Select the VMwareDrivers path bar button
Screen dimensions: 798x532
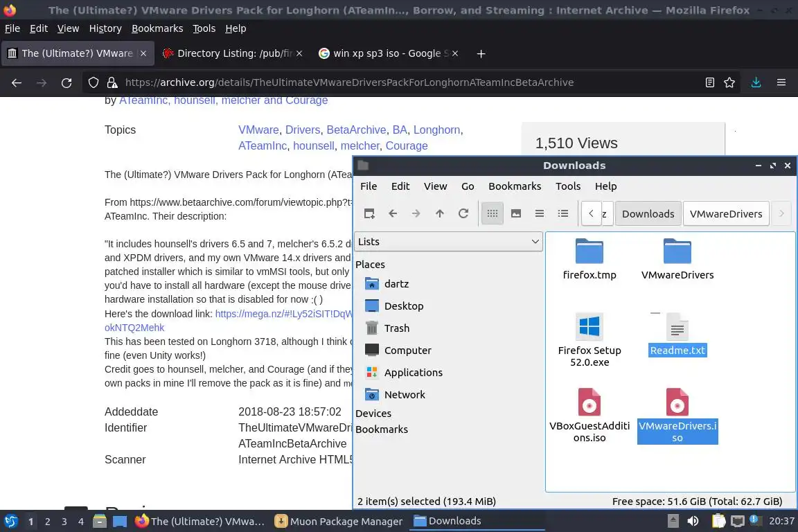click(726, 214)
